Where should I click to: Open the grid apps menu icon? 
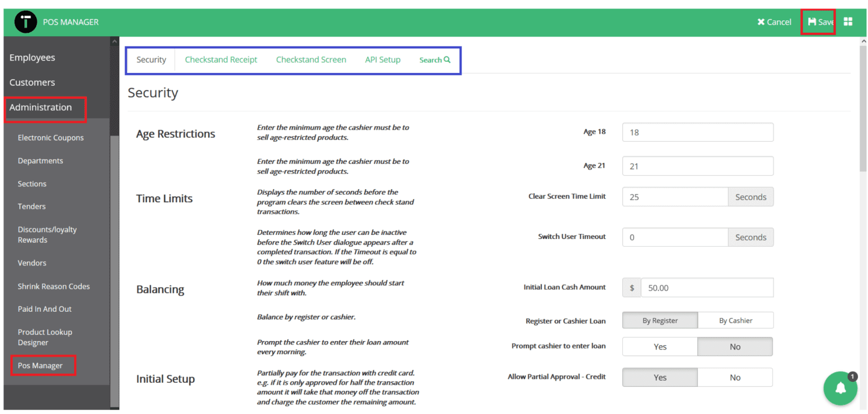point(848,22)
